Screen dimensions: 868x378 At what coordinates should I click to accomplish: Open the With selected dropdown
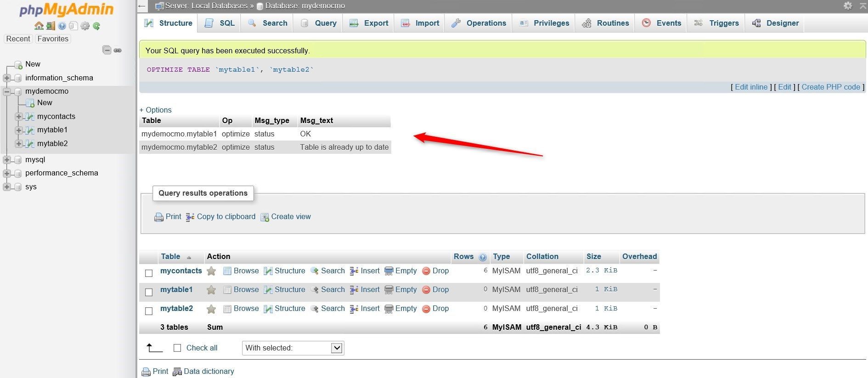coord(293,348)
